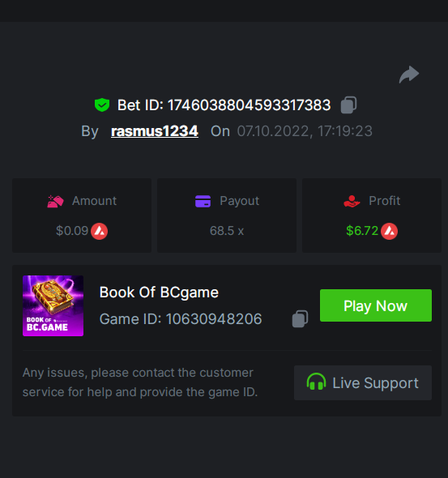
Task: Click the bet date and time text
Action: [305, 131]
